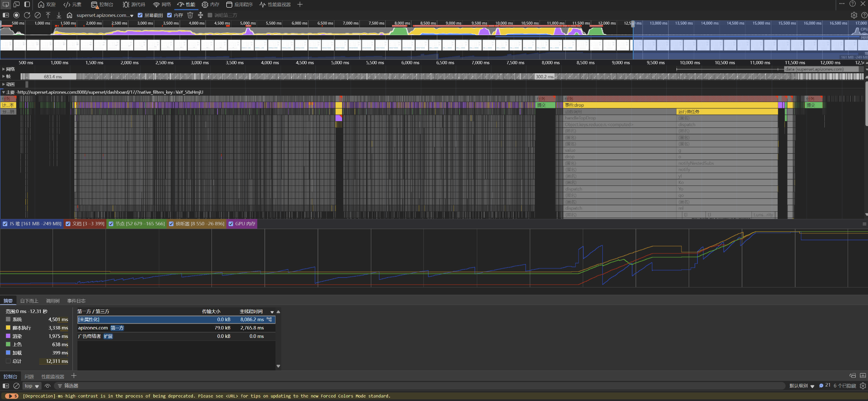Switch to the 控制台 tab in top bar

[x=102, y=4]
